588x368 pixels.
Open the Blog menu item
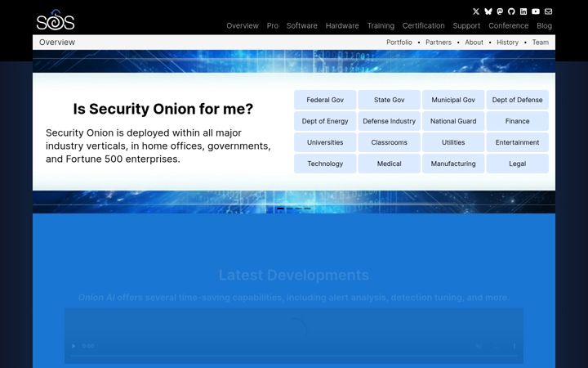coord(544,25)
